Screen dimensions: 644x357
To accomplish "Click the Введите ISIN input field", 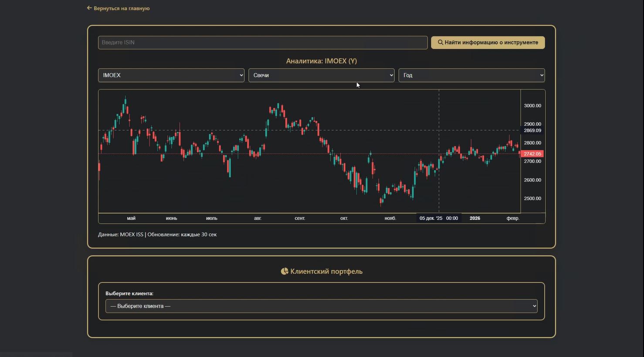I will [262, 43].
